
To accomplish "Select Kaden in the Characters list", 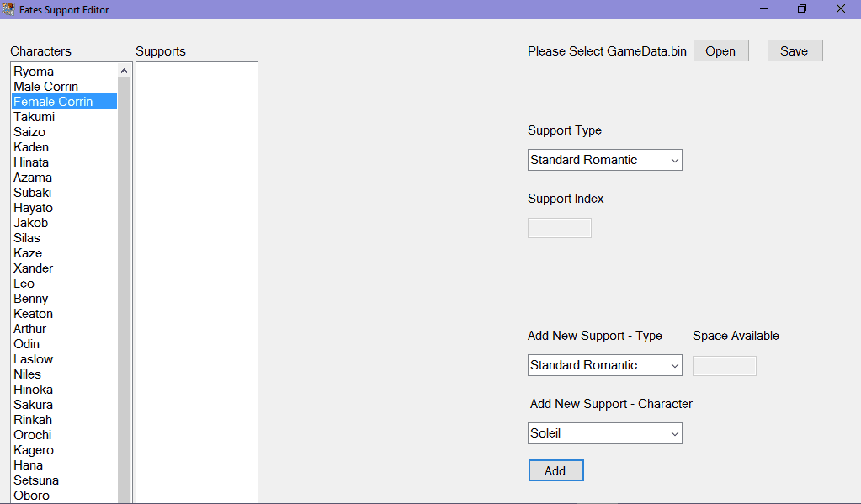I will click(64, 147).
